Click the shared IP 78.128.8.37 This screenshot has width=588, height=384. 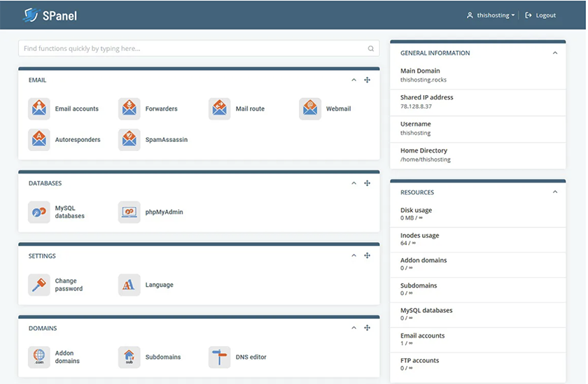[416, 106]
